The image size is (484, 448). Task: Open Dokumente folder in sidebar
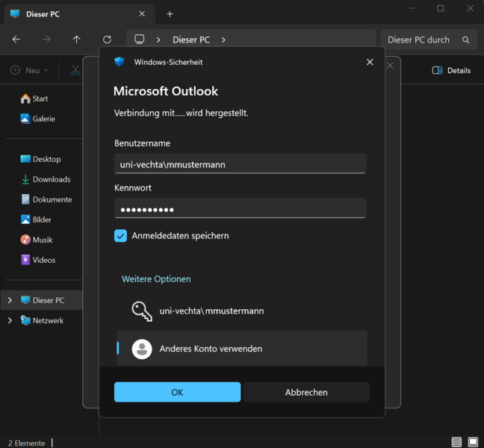coord(46,199)
